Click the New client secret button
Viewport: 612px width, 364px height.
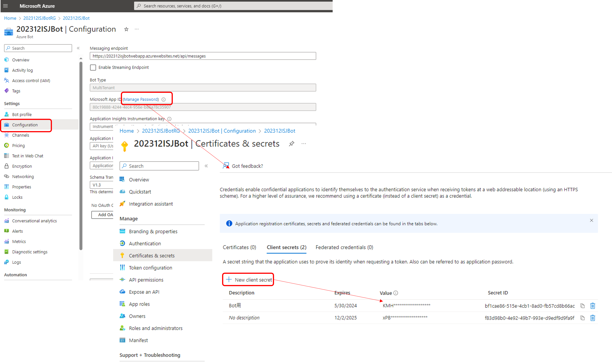coord(249,280)
